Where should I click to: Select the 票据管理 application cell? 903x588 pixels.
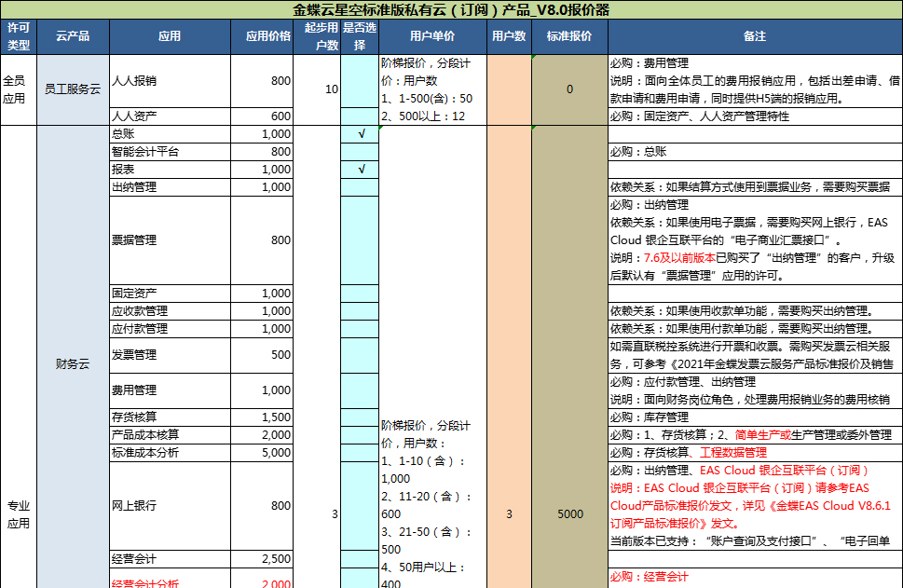pyautogui.click(x=170, y=240)
